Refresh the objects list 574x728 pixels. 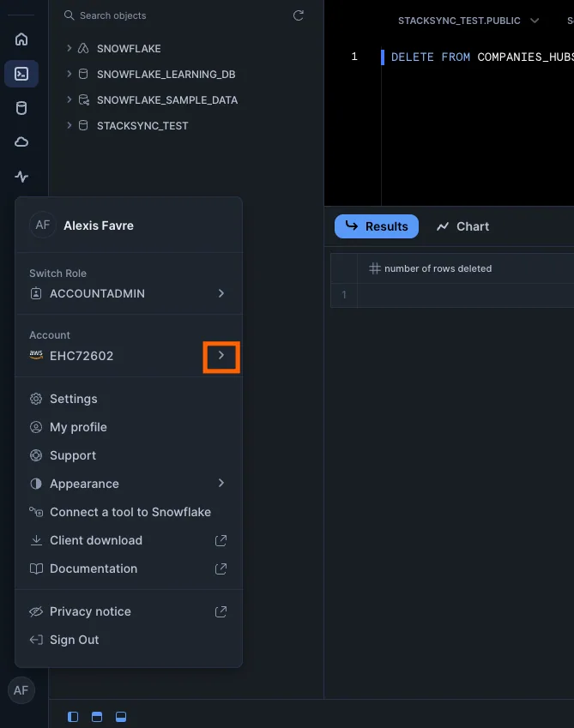click(298, 15)
